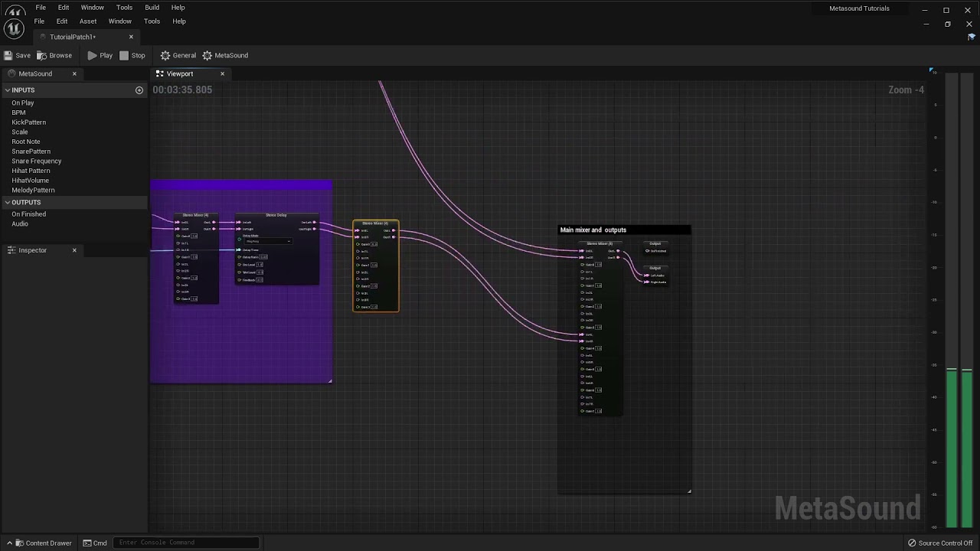The width and height of the screenshot is (980, 551).
Task: Click the Delay Time input pin
Action: click(238, 249)
